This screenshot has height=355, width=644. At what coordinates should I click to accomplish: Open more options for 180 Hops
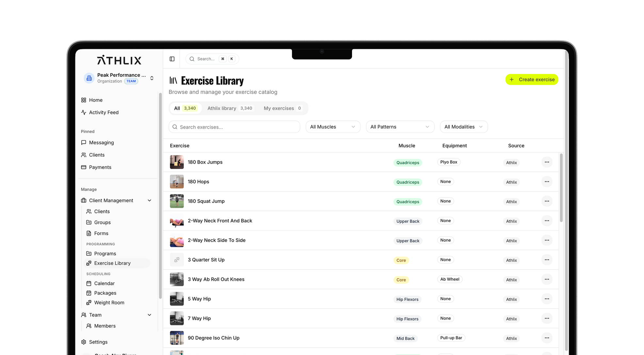(x=547, y=182)
